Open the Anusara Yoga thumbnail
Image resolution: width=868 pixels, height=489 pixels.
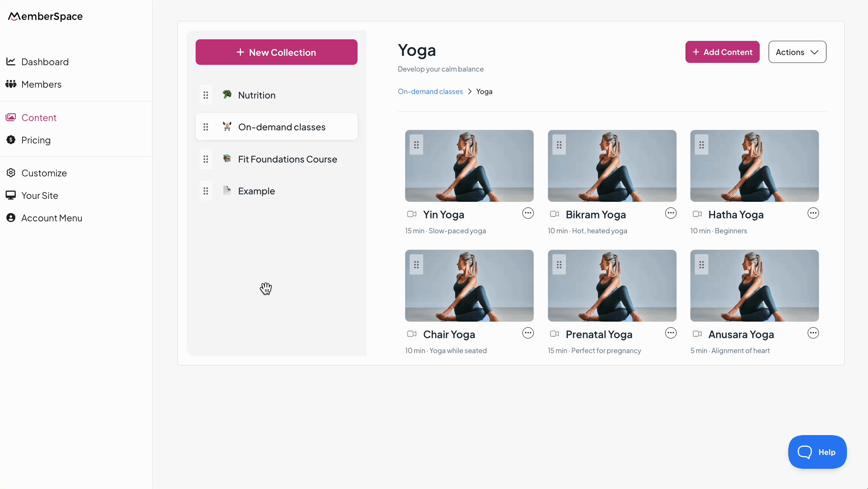[754, 286]
